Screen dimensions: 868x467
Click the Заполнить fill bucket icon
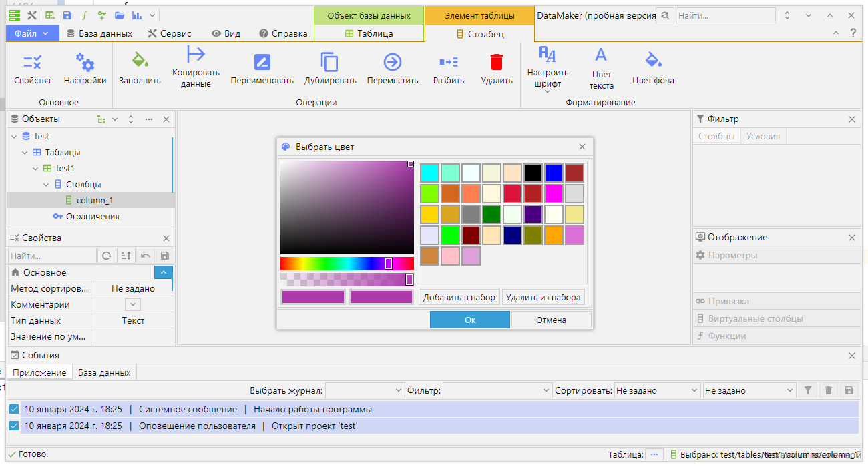[x=140, y=61]
